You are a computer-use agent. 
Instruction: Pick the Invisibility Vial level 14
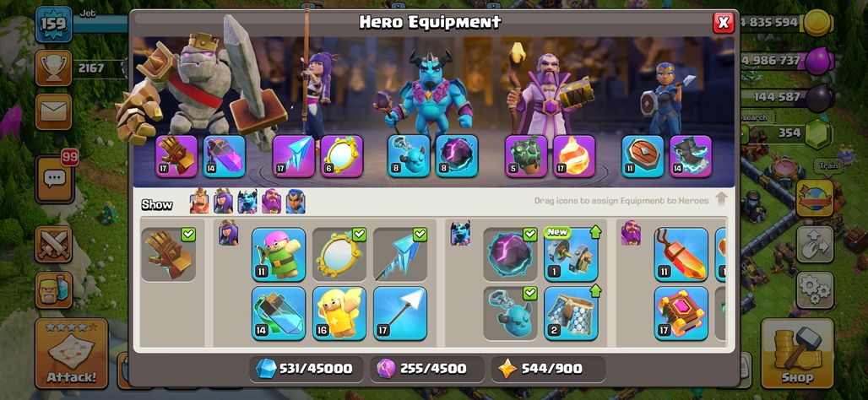(279, 312)
